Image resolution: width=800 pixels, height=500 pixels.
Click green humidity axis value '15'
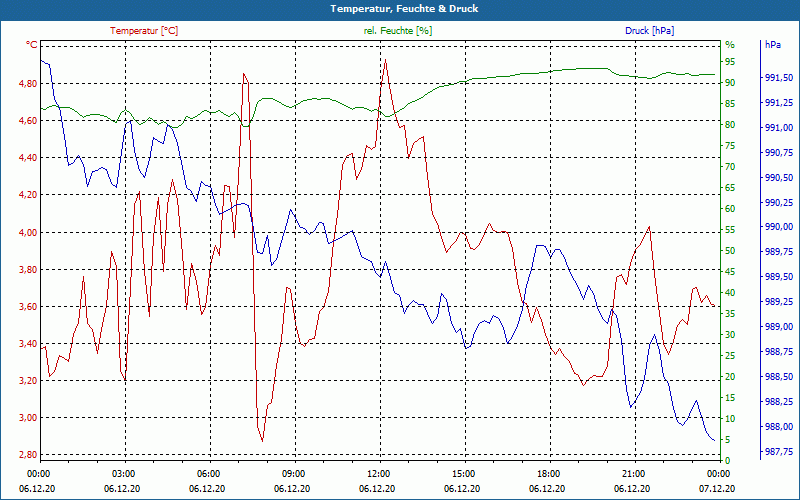click(730, 398)
